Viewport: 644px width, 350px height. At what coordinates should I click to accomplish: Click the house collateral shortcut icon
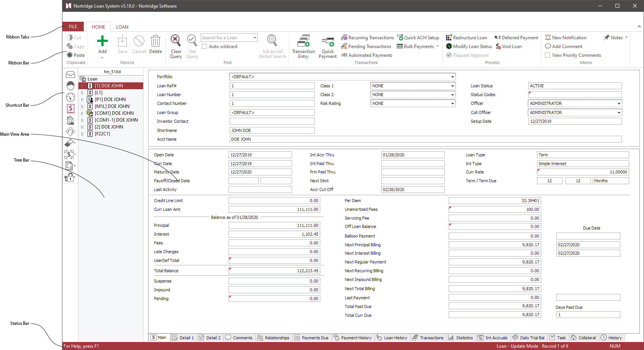click(70, 120)
